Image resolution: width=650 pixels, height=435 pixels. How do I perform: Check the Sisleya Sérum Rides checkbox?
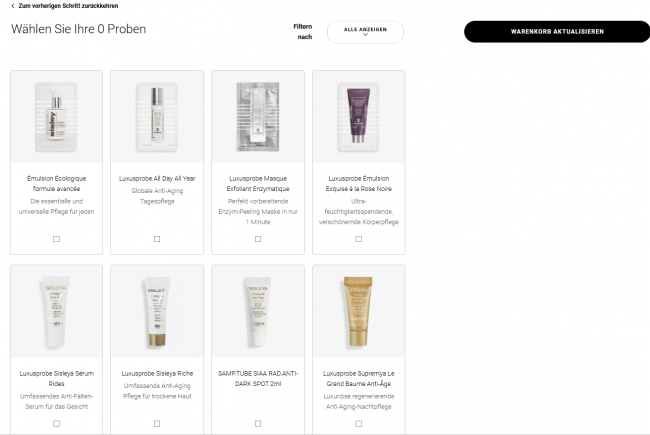coord(56,423)
